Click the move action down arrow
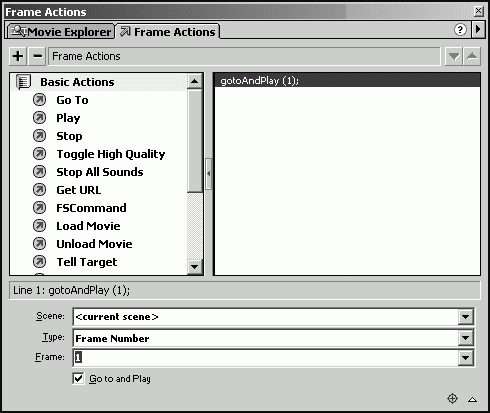This screenshot has height=413, width=490. (x=454, y=56)
